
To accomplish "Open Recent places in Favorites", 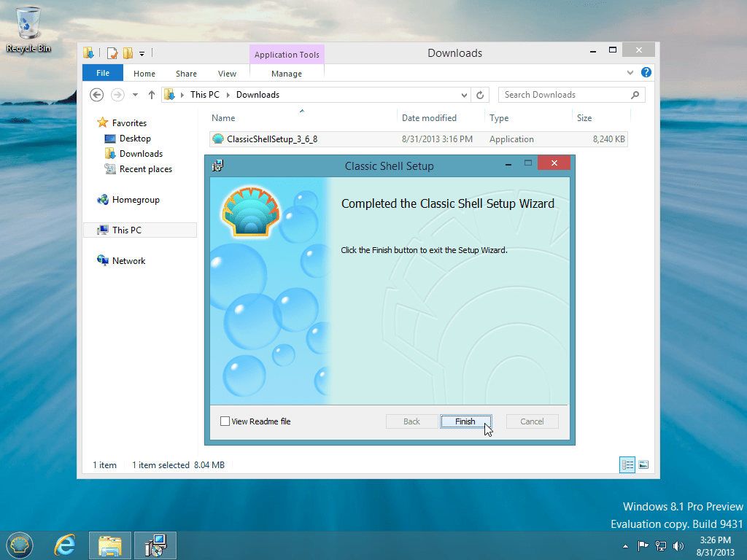I will point(146,169).
